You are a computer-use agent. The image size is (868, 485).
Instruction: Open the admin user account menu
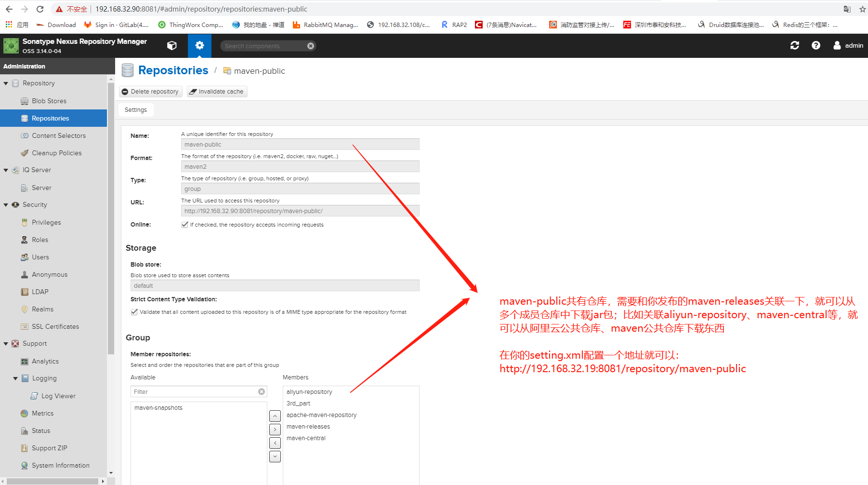pos(848,45)
